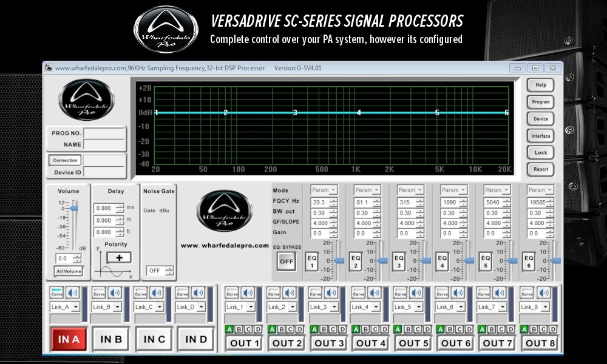Route input B to OUT 5
Viewport: 607px width, 364px height.
pos(408,329)
